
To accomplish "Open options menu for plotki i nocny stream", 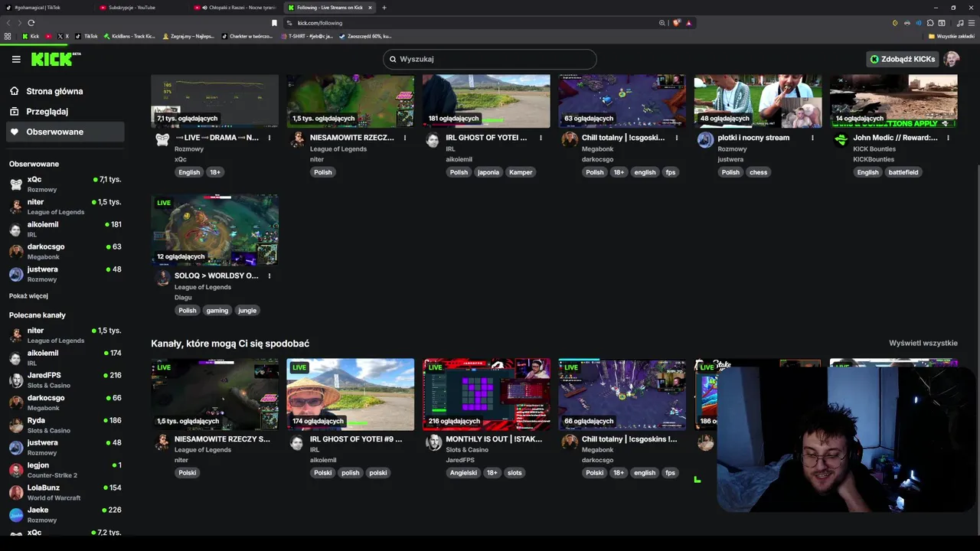I will [812, 138].
